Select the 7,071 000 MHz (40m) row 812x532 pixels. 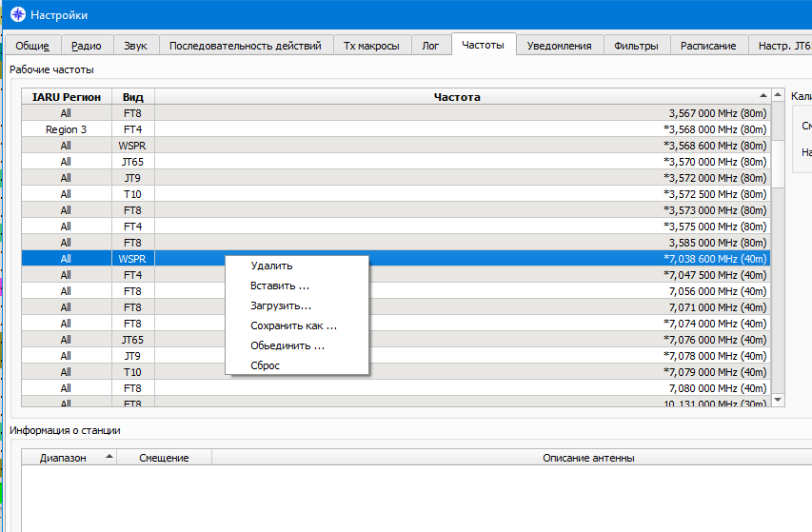[x=396, y=306]
